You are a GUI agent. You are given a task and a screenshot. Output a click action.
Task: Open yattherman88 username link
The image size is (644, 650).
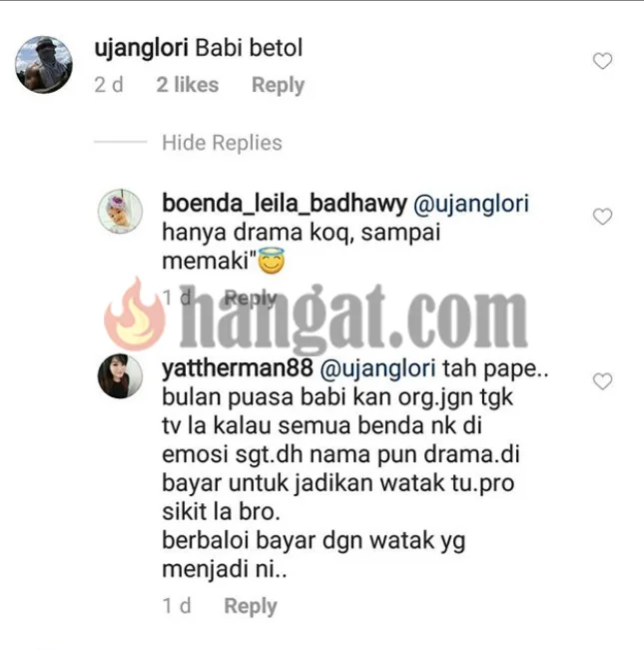coord(238,368)
